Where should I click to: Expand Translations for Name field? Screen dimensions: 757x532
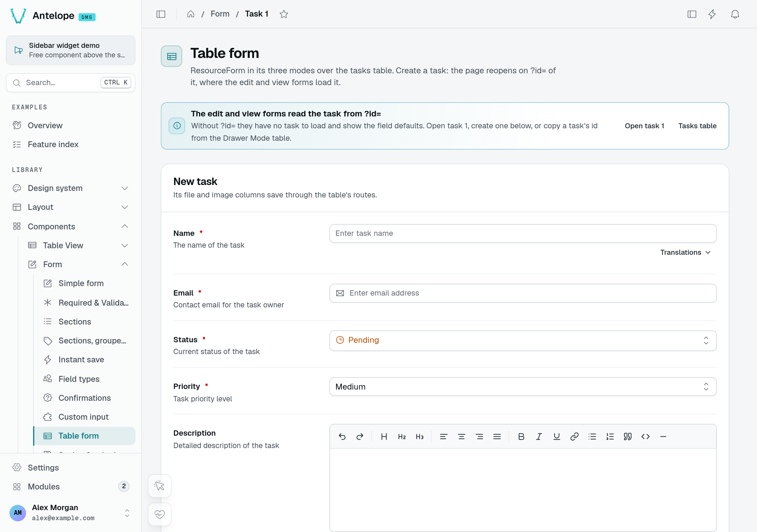click(x=685, y=252)
